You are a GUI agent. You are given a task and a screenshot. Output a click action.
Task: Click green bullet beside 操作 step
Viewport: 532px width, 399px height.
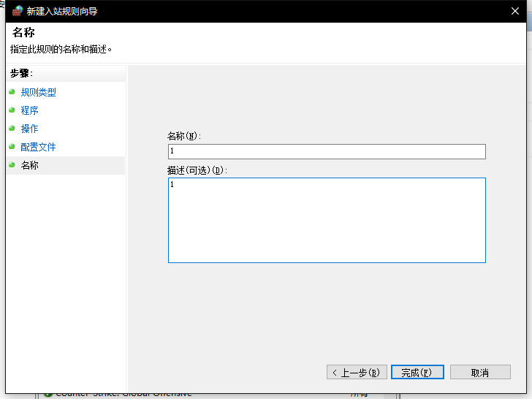coord(12,129)
